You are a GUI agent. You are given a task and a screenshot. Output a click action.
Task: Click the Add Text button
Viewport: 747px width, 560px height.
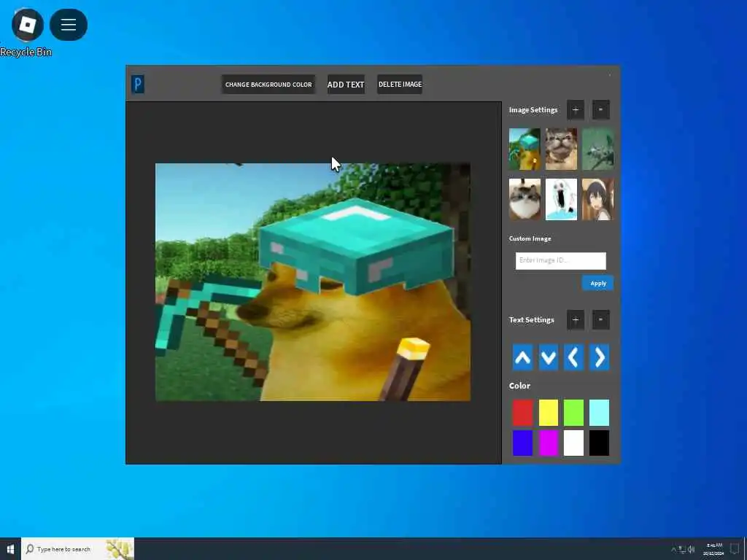coord(346,85)
